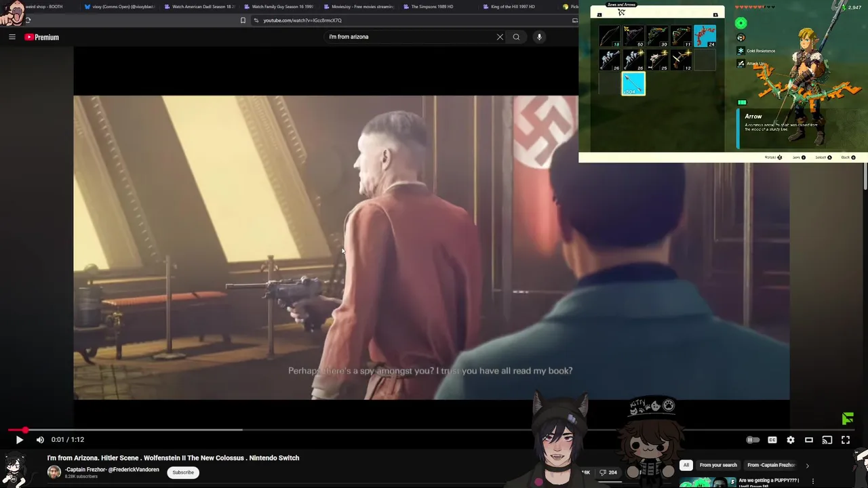
Task: Open Captain Frezhor channel avatar
Action: [54, 472]
